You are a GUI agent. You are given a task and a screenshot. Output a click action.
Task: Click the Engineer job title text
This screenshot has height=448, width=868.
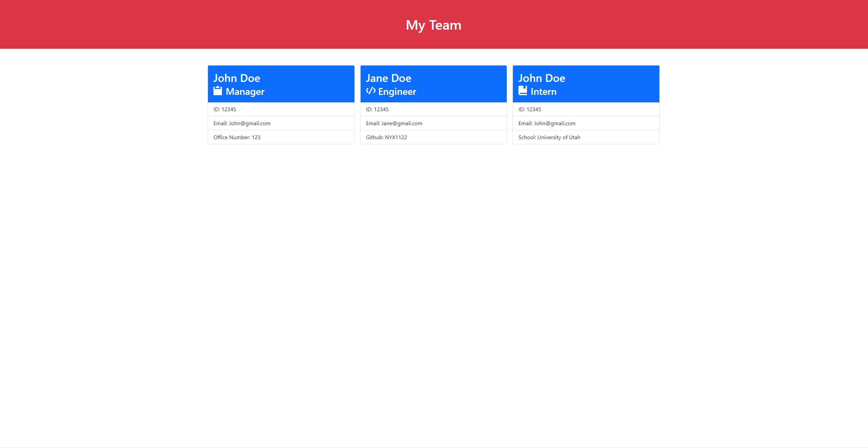tap(397, 91)
